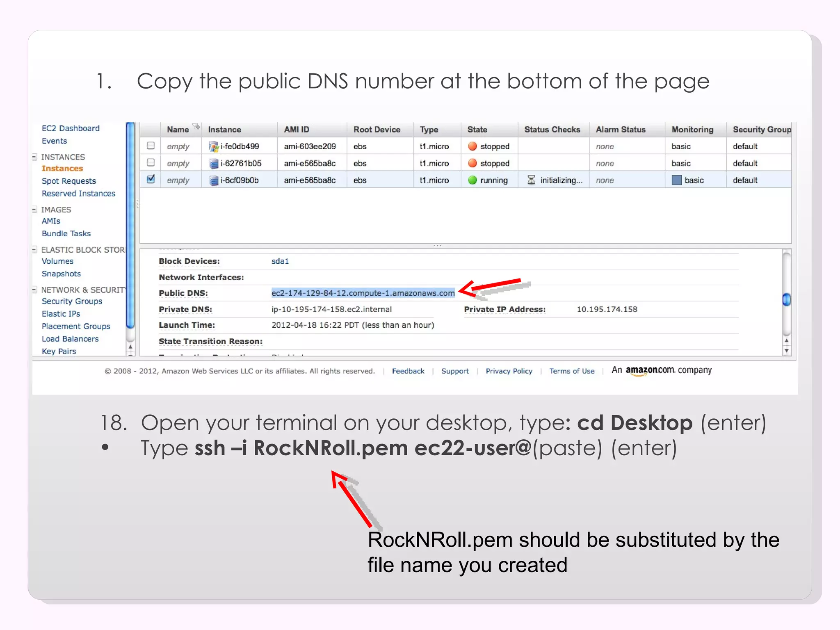Open Events in the sidebar

pos(54,141)
